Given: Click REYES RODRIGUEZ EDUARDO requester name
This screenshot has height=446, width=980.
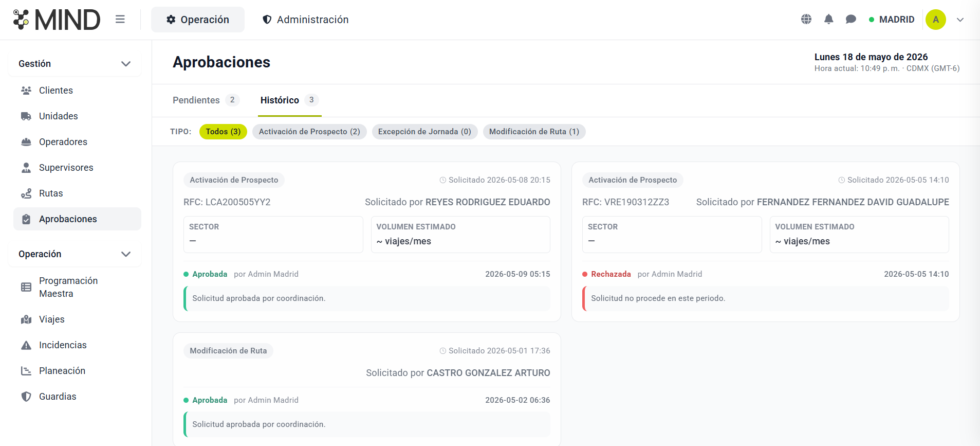Looking at the screenshot, I should click(488, 202).
